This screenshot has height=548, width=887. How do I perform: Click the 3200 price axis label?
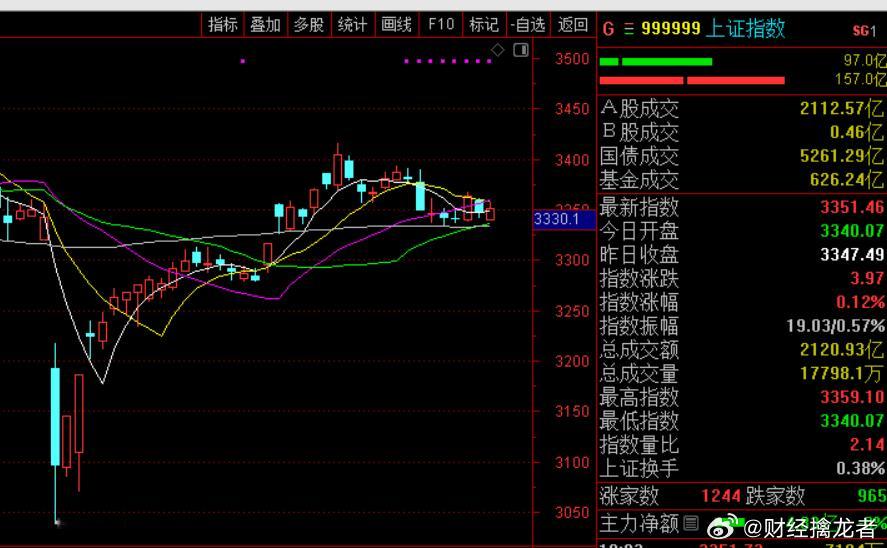[572, 361]
